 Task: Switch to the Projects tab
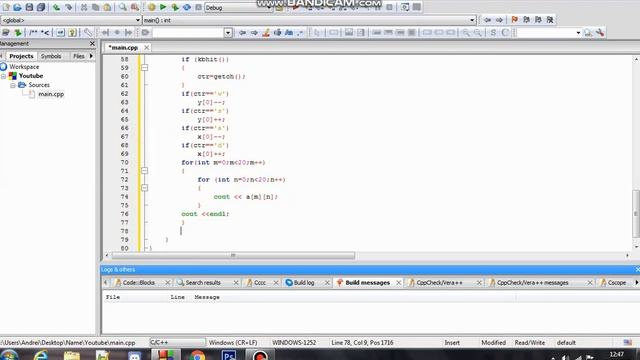click(21, 56)
